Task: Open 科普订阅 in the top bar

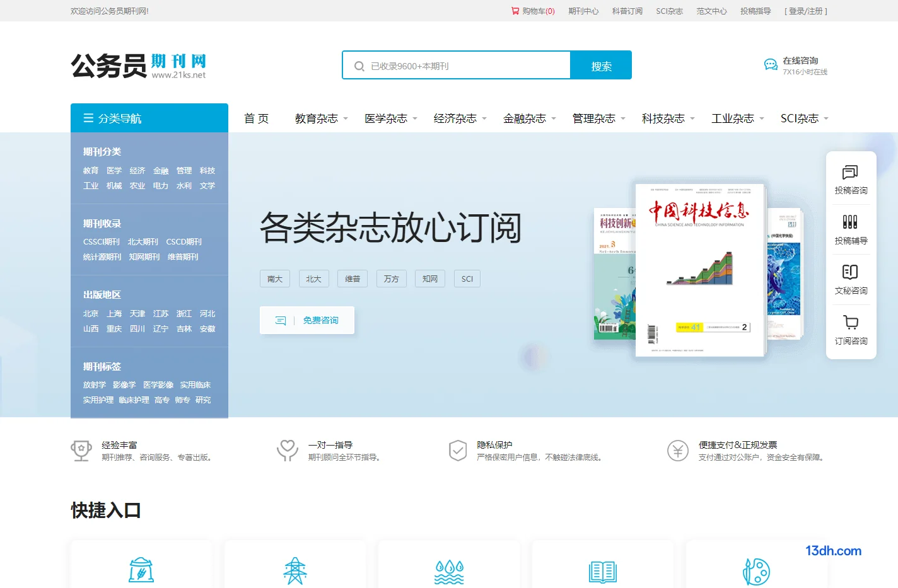Action: point(627,11)
